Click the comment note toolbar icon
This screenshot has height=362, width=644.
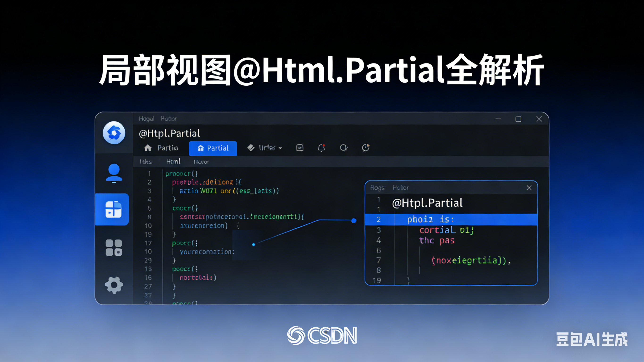pos(300,148)
